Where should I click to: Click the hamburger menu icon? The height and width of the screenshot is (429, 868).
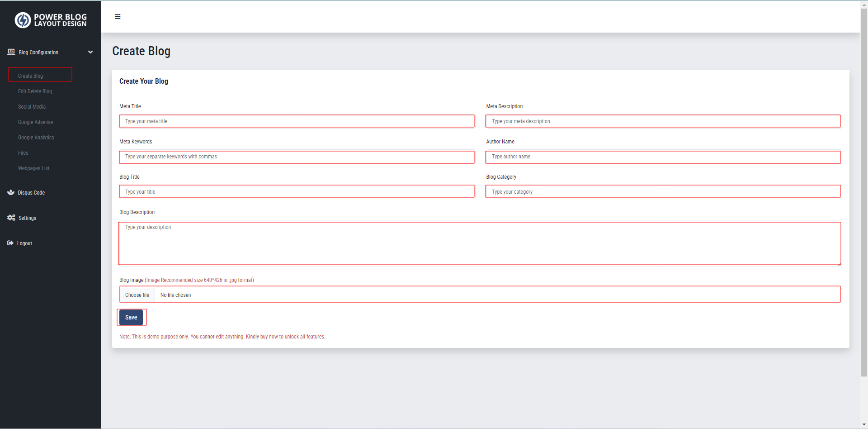[x=118, y=17]
